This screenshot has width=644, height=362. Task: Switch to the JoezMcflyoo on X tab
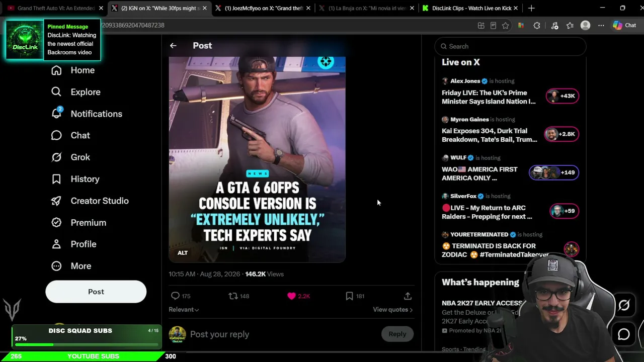point(264,8)
